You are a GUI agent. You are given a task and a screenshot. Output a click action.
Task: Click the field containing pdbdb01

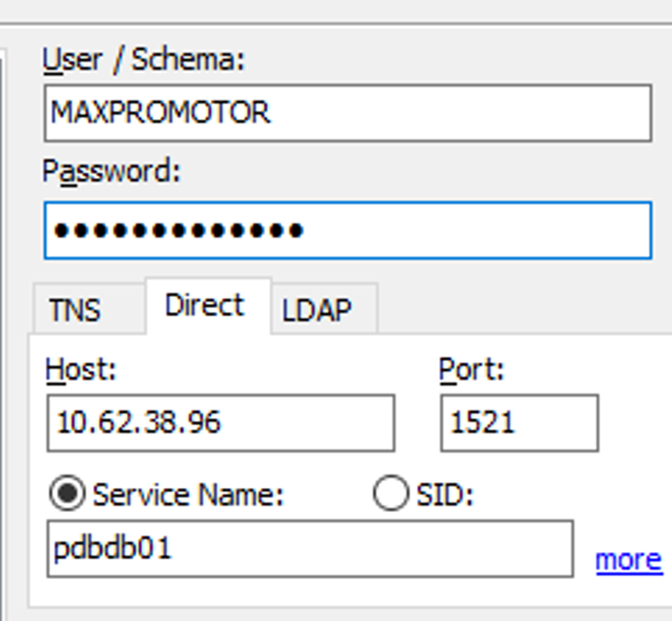tap(357, 549)
